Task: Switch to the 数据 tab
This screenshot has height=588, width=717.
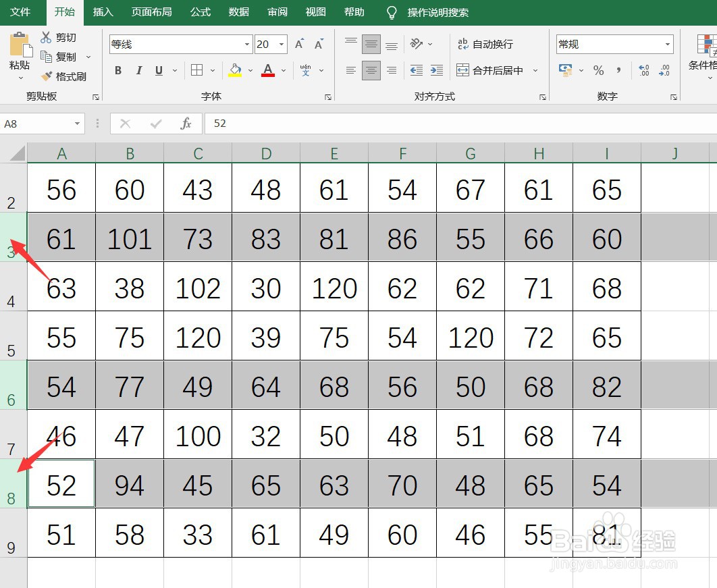Action: (x=239, y=12)
